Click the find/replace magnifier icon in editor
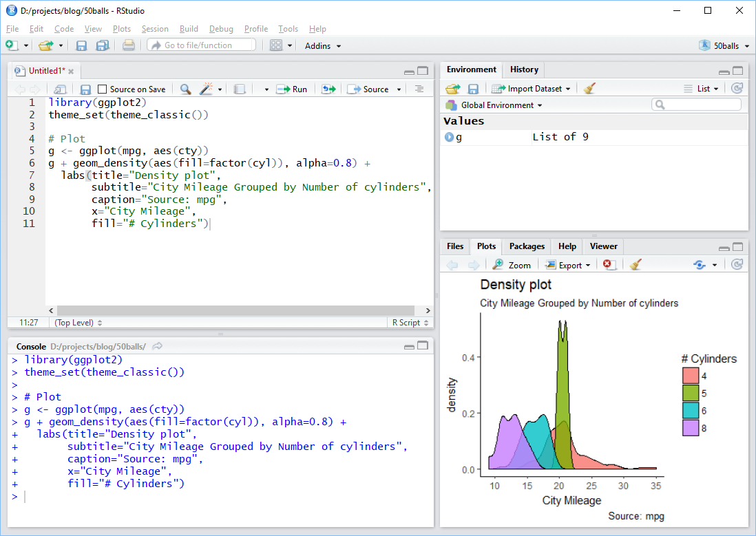The image size is (756, 536). pyautogui.click(x=185, y=89)
